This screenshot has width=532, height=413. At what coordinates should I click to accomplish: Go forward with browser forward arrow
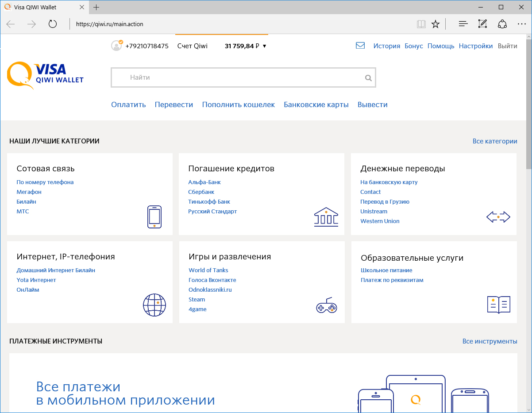[x=31, y=24]
